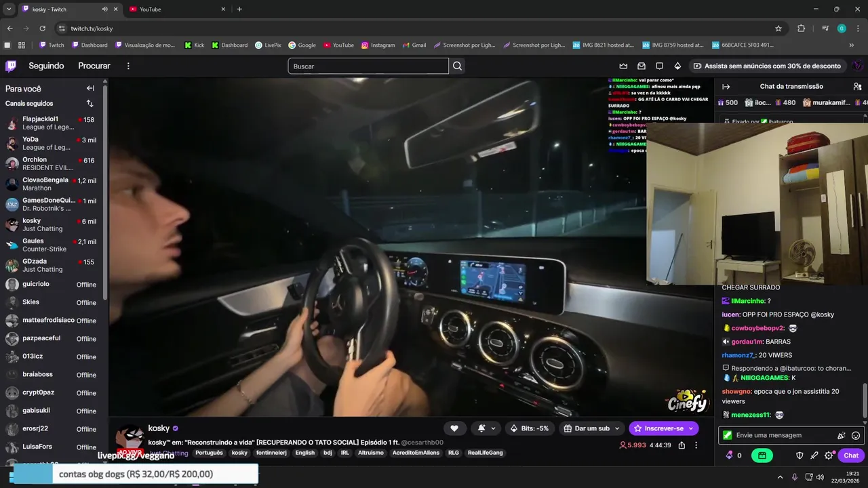The image size is (868, 488).
Task: Click the purple Chat send button
Action: click(850, 455)
